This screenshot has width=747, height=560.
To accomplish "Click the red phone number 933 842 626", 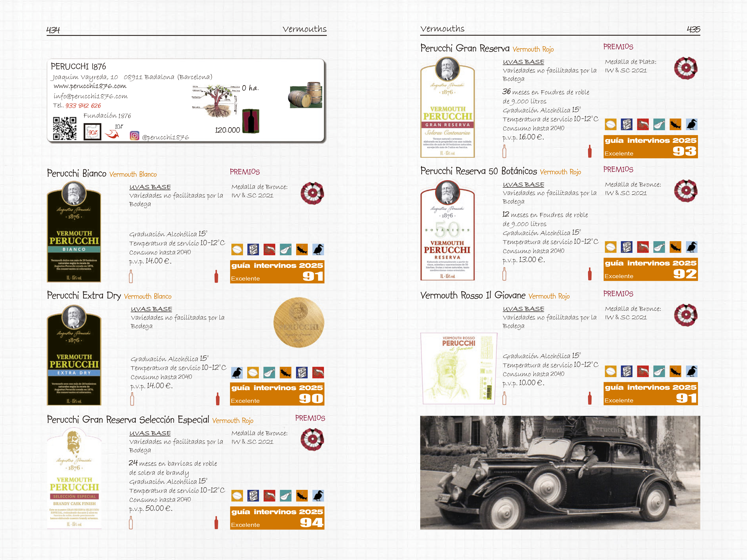I will coord(83,106).
